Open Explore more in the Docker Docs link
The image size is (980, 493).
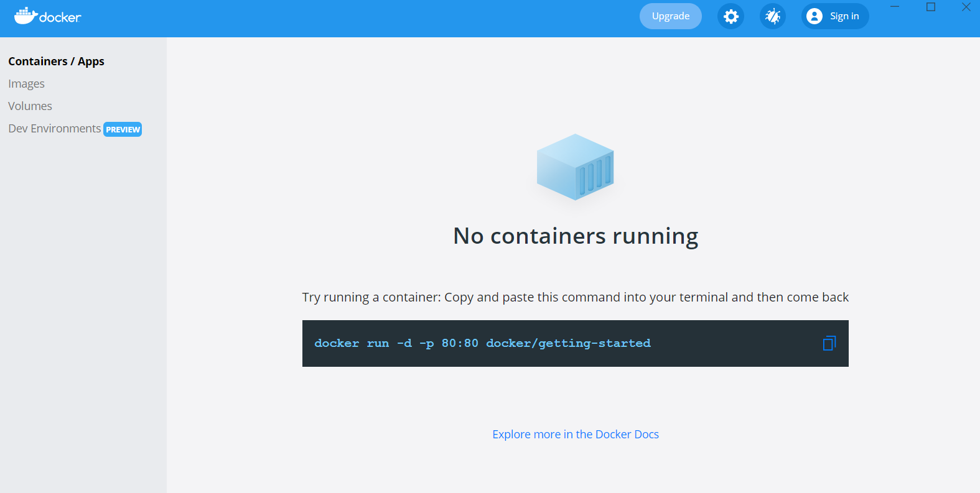[x=576, y=434]
